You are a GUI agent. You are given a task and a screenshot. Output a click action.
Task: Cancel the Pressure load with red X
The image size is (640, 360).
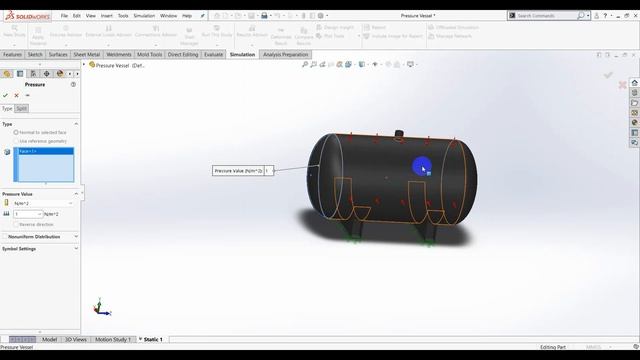point(16,96)
